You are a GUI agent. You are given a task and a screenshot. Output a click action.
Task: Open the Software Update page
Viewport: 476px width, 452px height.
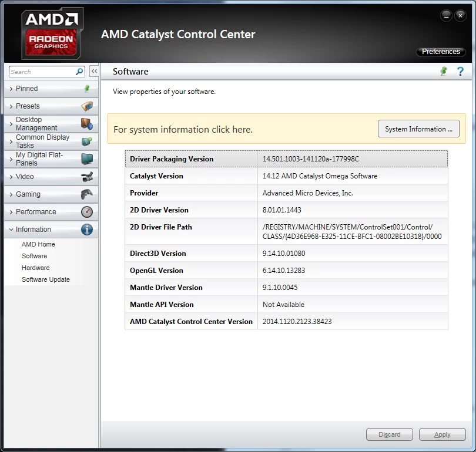[45, 279]
